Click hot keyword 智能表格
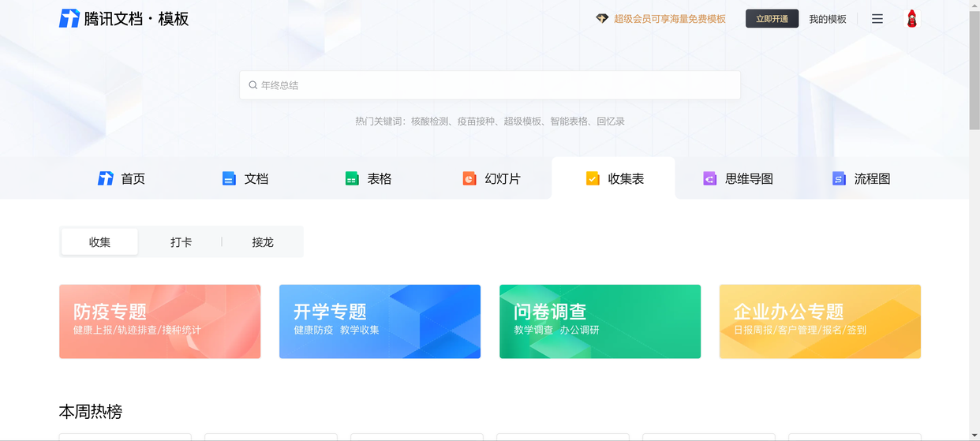 tap(570, 121)
